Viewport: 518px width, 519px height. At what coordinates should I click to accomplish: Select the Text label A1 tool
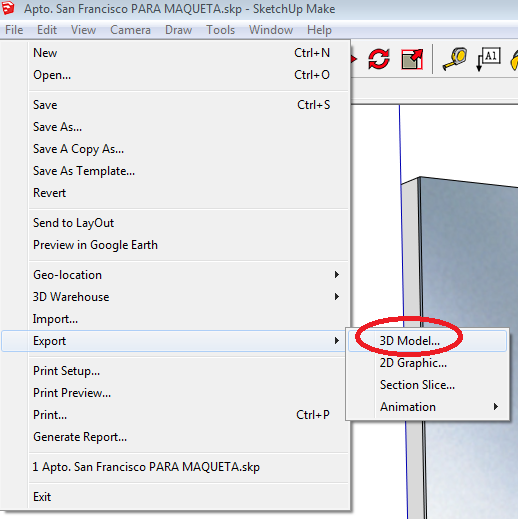click(x=488, y=59)
